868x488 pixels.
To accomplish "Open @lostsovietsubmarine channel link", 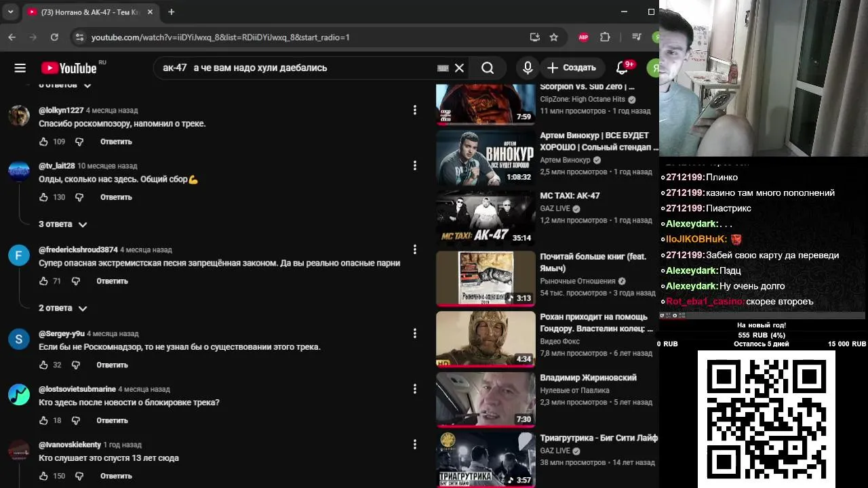I will [77, 389].
